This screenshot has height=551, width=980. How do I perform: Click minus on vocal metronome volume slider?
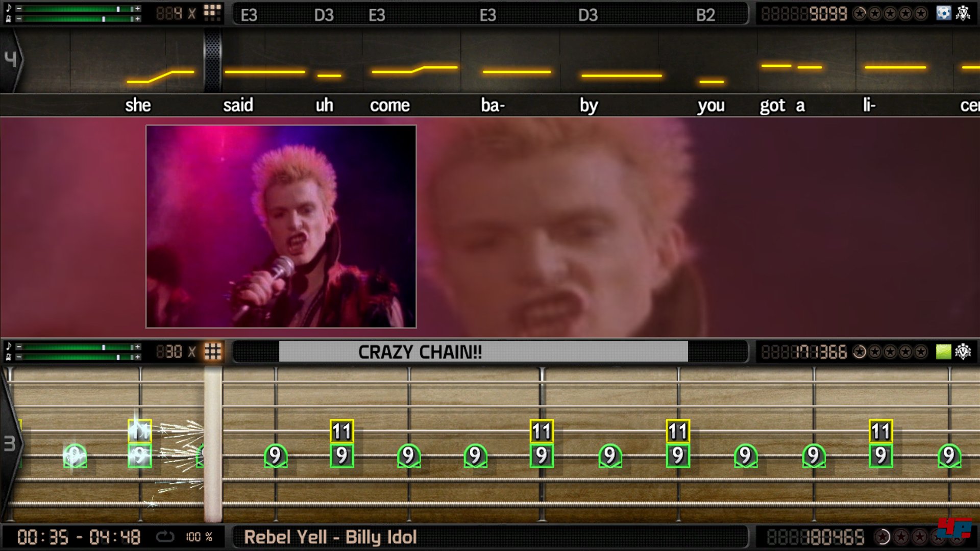point(19,19)
